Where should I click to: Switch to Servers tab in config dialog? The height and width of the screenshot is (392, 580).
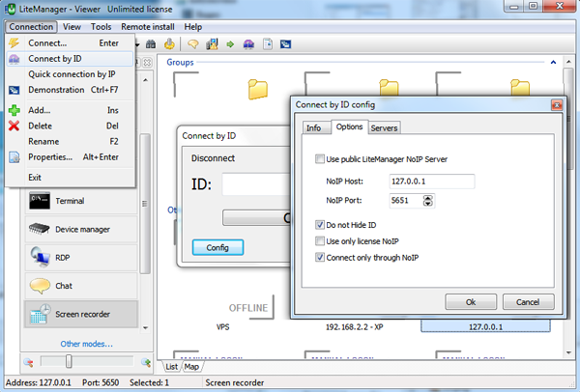(x=384, y=127)
